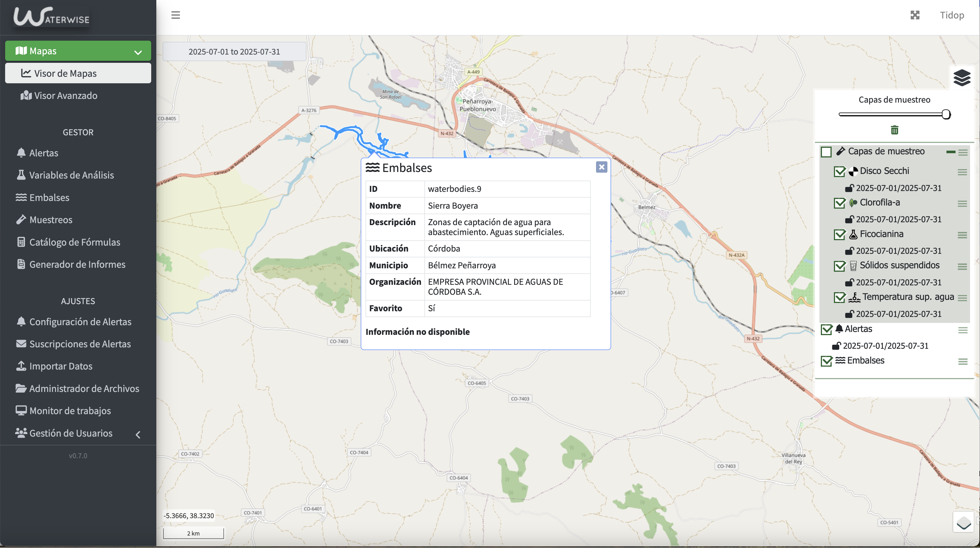This screenshot has width=980, height=548.
Task: Click the bell icon for Configuración de Alertas
Action: pos(21,321)
